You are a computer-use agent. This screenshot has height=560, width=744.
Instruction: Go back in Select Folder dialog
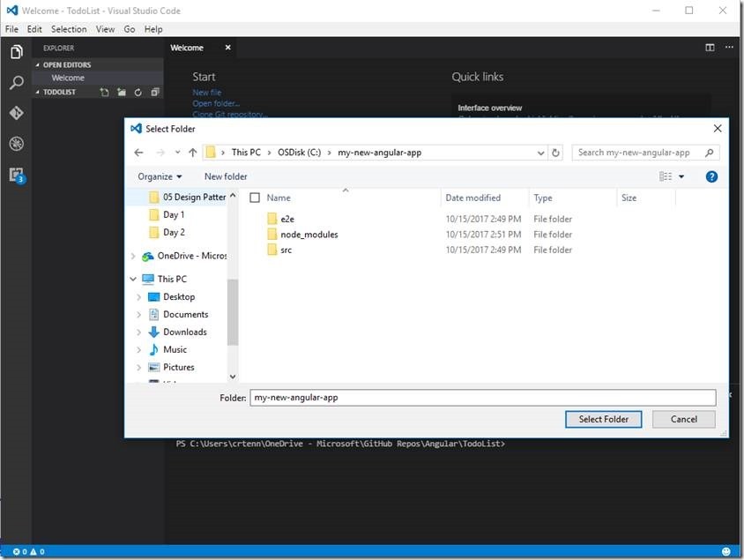tap(138, 153)
